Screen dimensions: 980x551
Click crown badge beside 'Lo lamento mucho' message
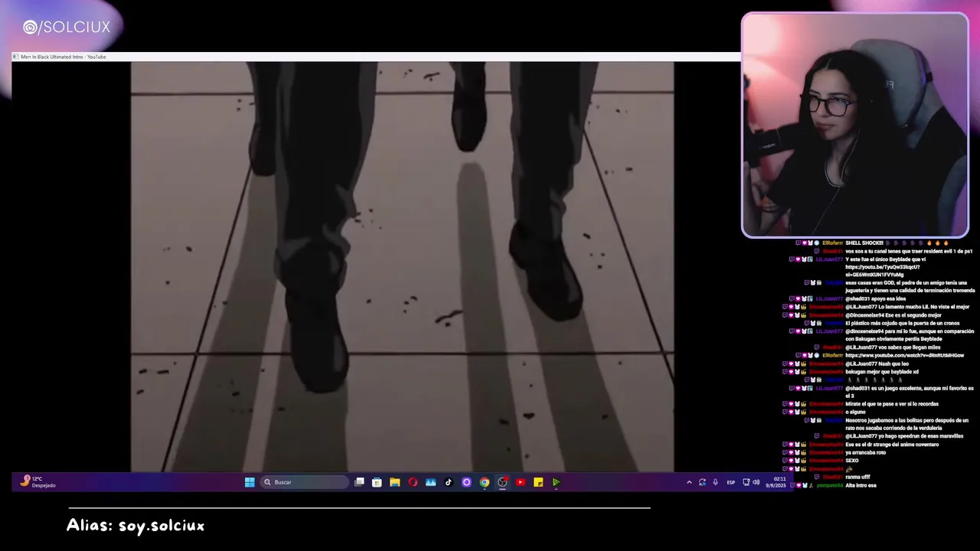[804, 307]
